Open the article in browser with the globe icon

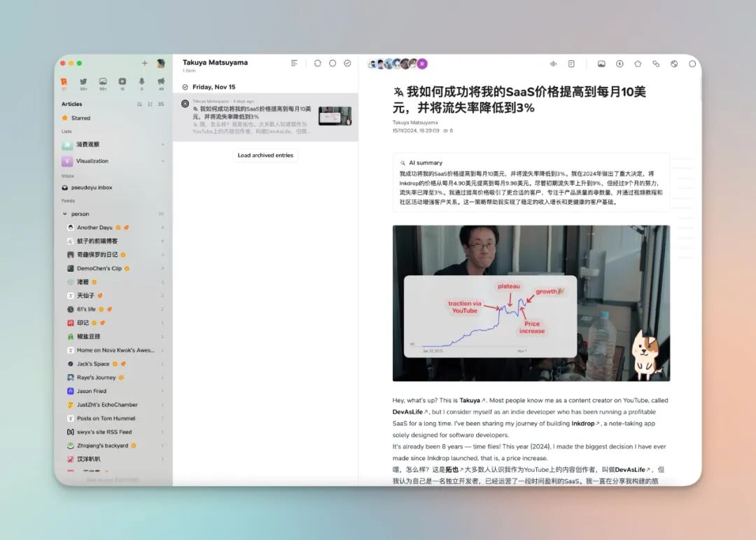click(x=674, y=64)
